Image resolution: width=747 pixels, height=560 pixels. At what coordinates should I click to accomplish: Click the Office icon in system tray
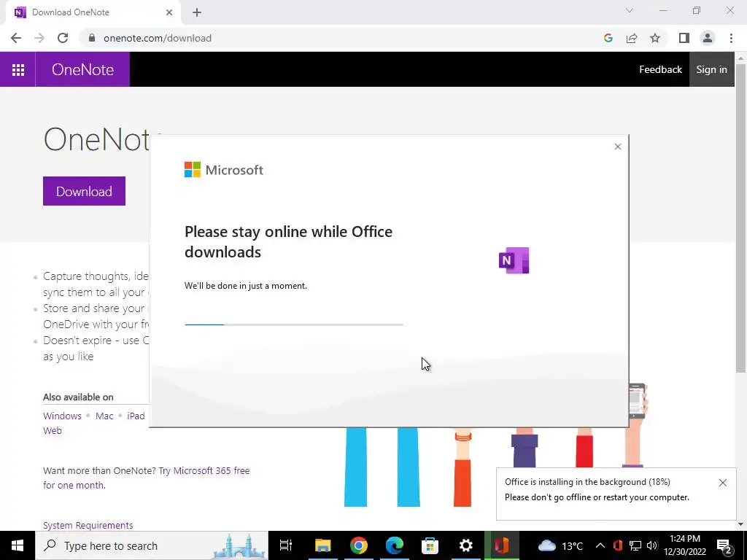[x=618, y=545]
